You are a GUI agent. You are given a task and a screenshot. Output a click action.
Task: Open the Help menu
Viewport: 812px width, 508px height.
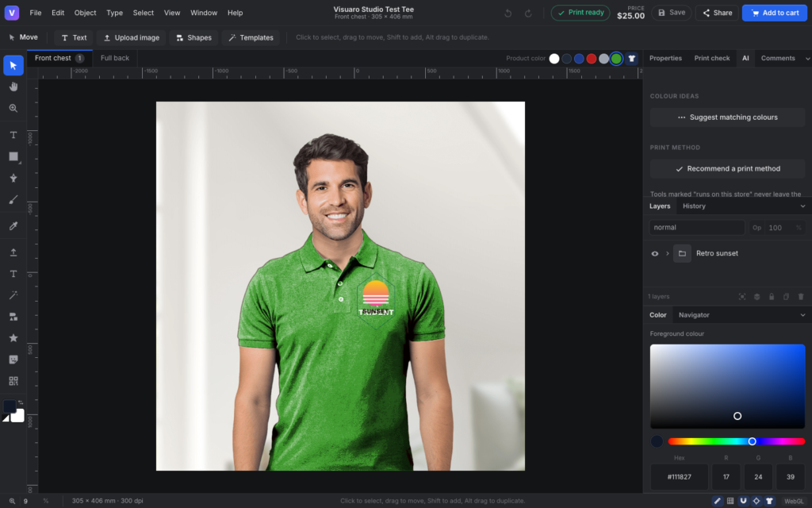235,13
